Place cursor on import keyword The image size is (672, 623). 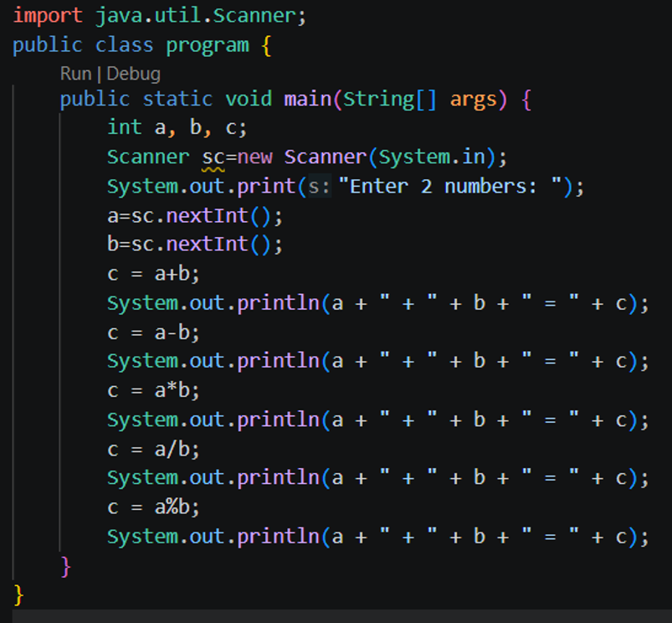click(x=48, y=16)
